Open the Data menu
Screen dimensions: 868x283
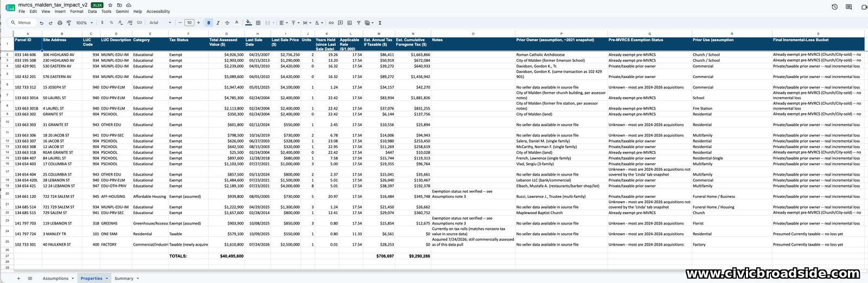(93, 11)
